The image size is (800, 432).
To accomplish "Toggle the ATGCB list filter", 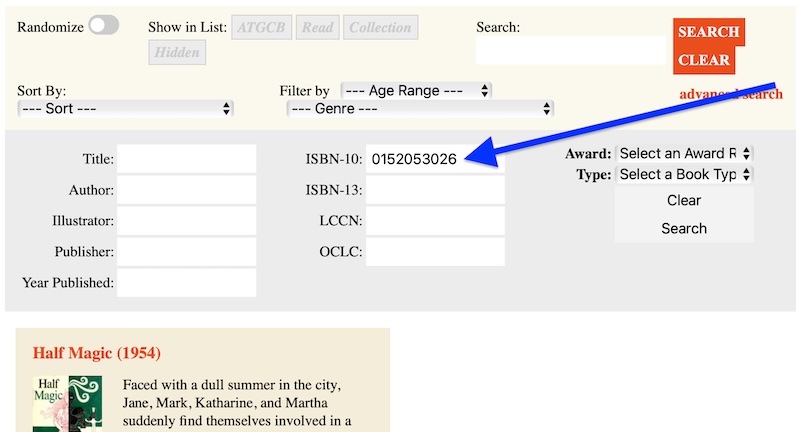I will [261, 28].
